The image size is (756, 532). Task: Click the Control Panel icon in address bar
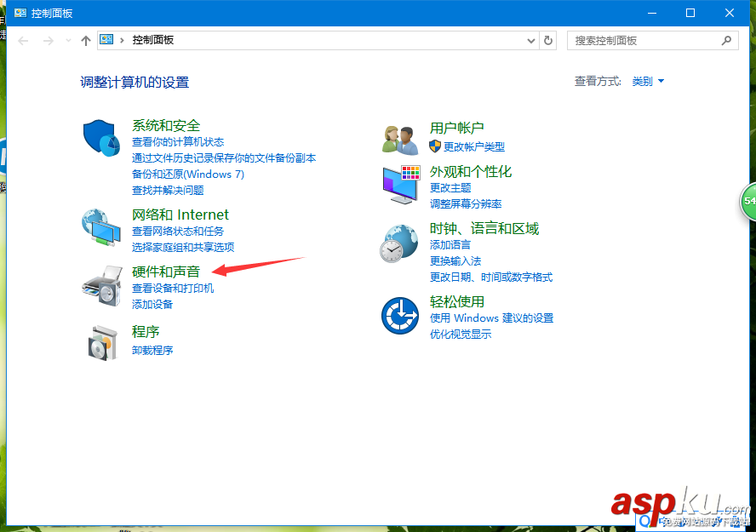pos(106,39)
